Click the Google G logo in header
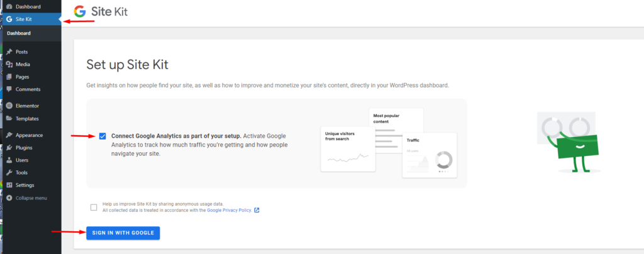 (80, 11)
